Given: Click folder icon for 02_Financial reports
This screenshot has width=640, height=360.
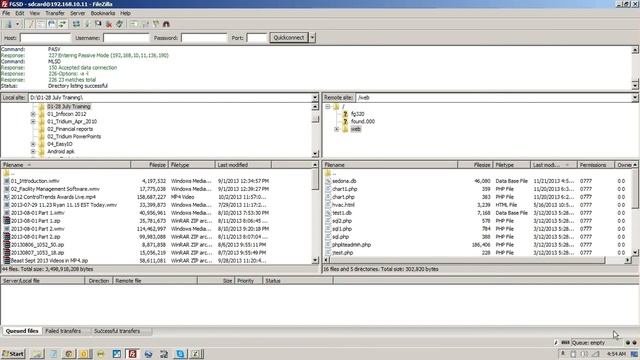Looking at the screenshot, I should [42, 129].
